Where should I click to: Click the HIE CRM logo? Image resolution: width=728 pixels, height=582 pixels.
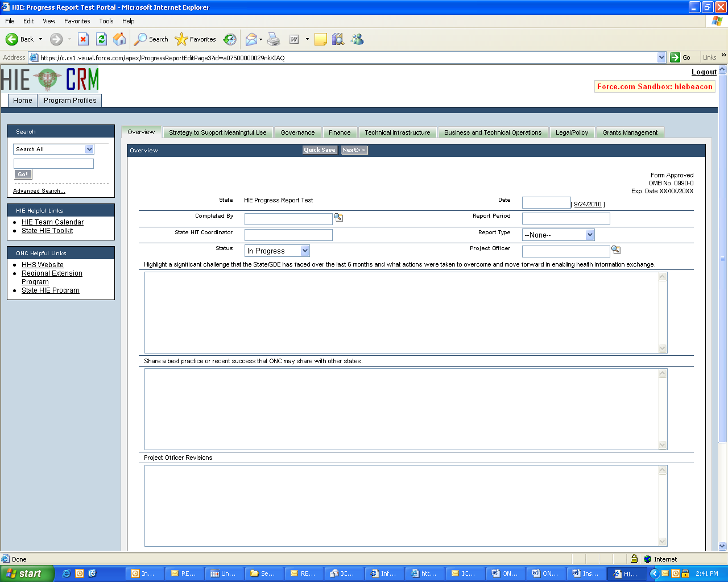click(x=50, y=80)
